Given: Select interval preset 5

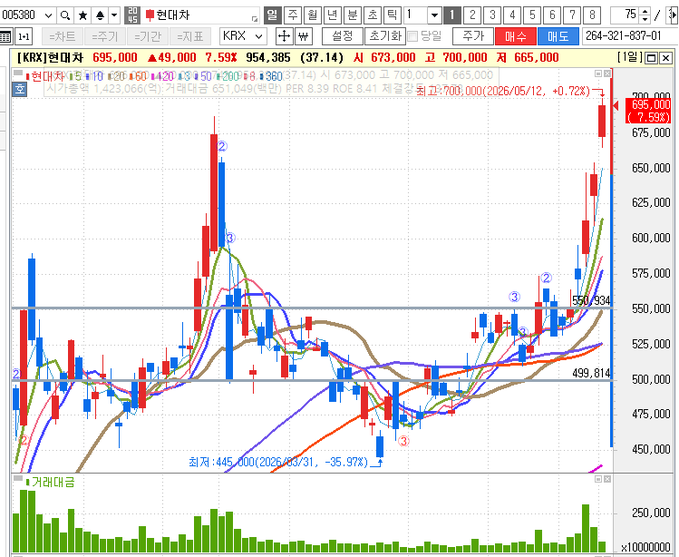Looking at the screenshot, I should coord(532,16).
